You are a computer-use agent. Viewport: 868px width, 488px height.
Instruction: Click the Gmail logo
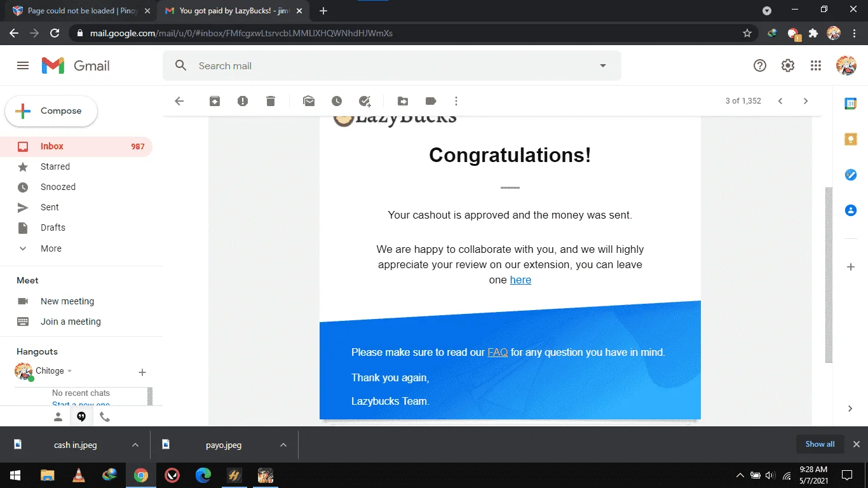[x=76, y=65]
